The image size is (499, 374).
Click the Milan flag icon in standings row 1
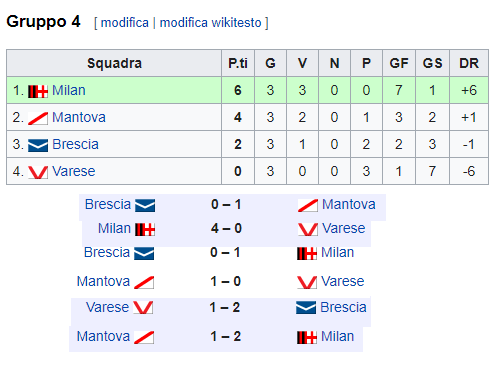click(x=38, y=91)
